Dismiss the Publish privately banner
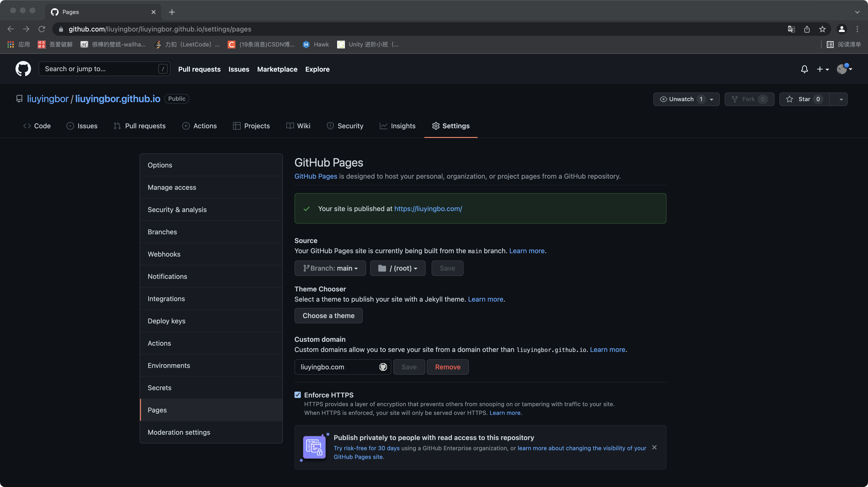This screenshot has width=868, height=487. 654,447
